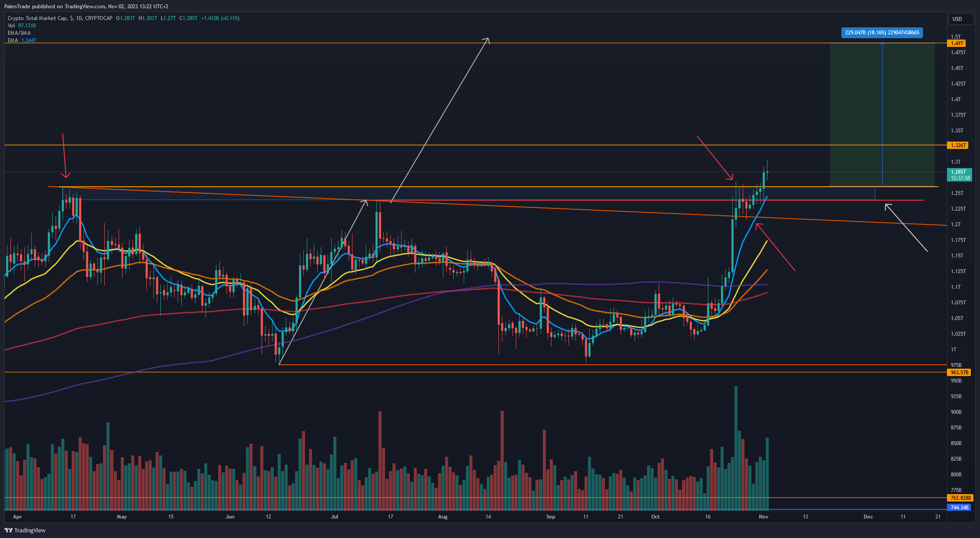Image resolution: width=980 pixels, height=538 pixels.
Task: Click the 1.475T price axis label
Action: pos(958,53)
